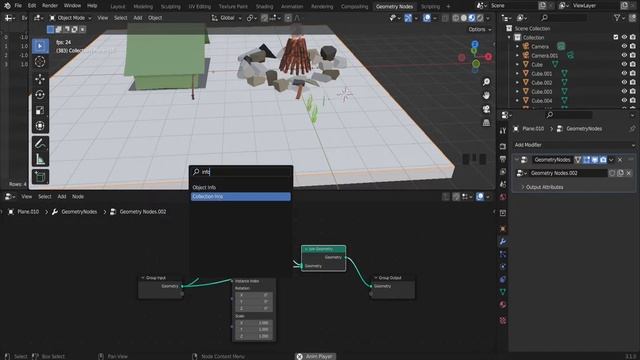Open GeometryNodes modifier extra options arrow
Image resolution: width=640 pixels, height=360 pixels.
point(611,160)
